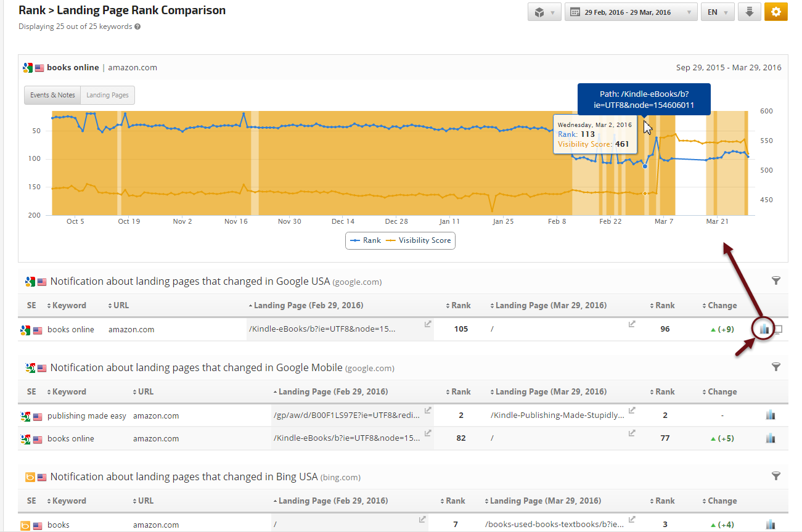The width and height of the screenshot is (802, 532).
Task: Click help question mark beside keywords count
Action: click(x=137, y=27)
